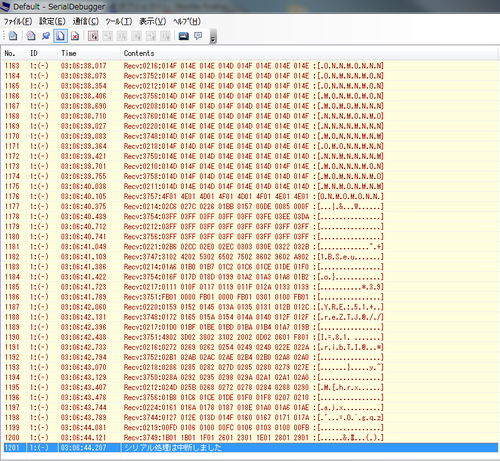Open the ツール(T) menu
500x461 pixels.
click(119, 22)
